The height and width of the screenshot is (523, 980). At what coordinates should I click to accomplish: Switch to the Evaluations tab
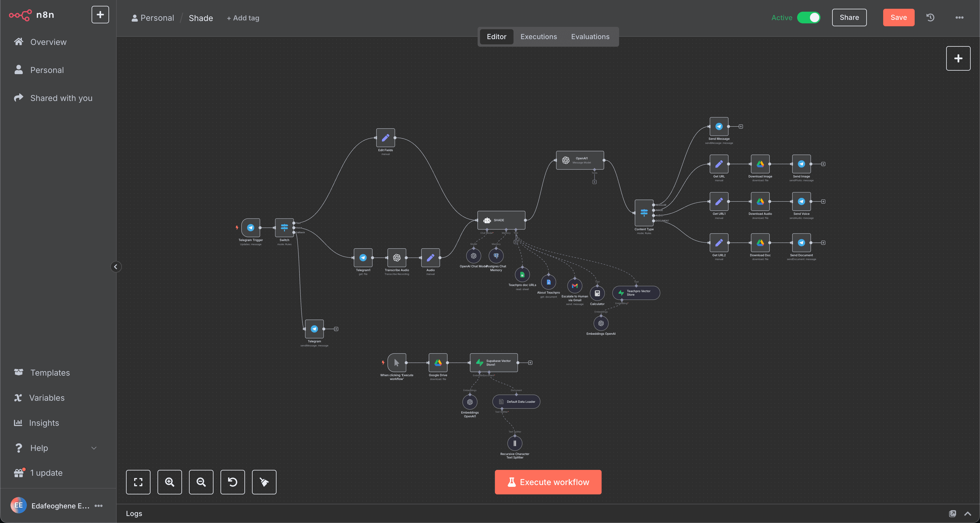tap(590, 36)
